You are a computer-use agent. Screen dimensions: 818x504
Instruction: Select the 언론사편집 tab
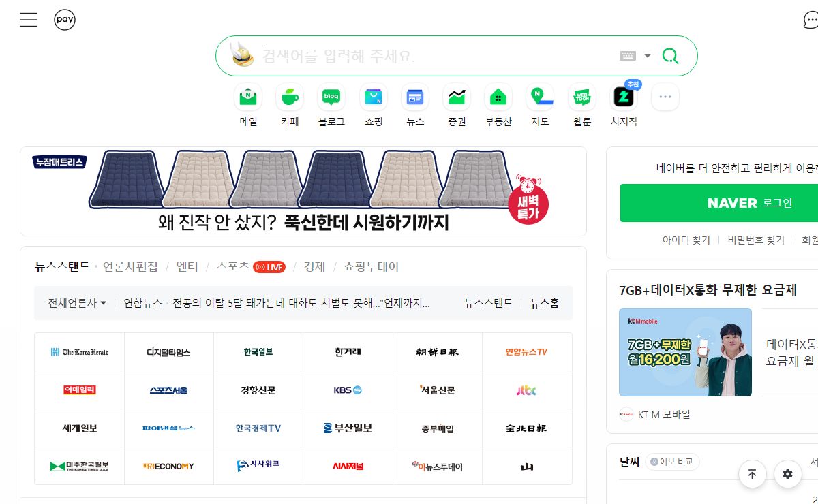[130, 267]
